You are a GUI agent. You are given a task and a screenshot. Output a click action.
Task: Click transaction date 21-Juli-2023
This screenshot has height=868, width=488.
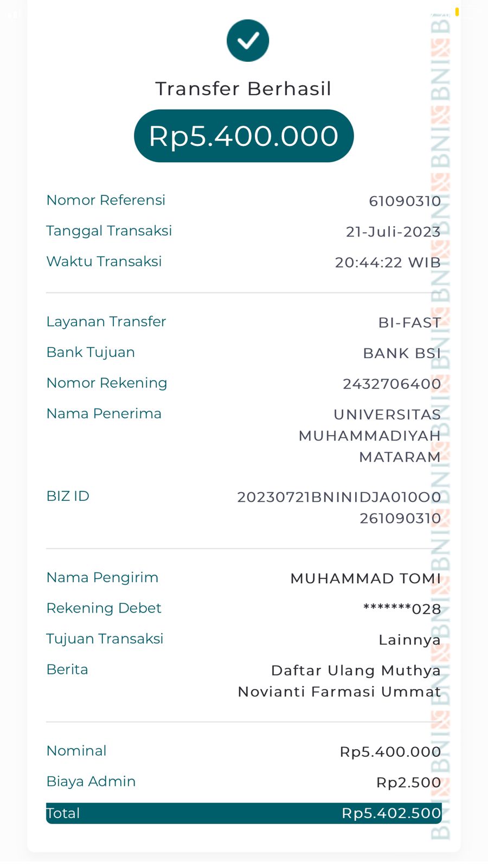(393, 232)
